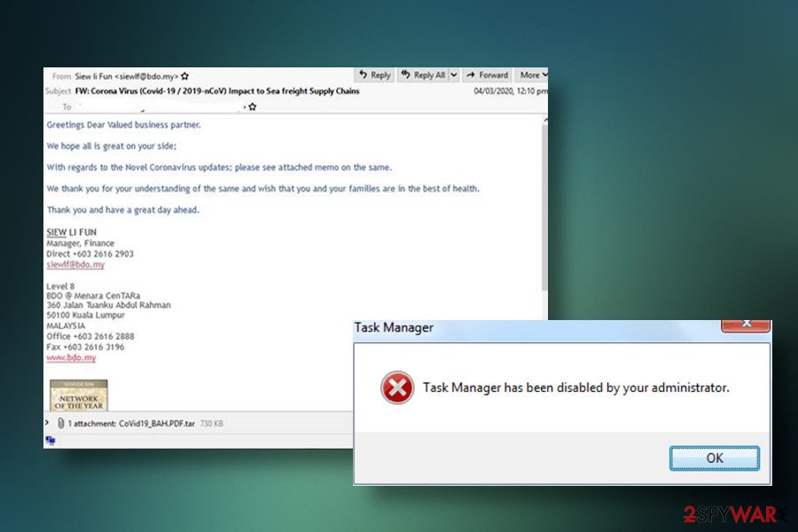Open the www.bdo.my website link
The width and height of the screenshot is (798, 532).
(71, 357)
